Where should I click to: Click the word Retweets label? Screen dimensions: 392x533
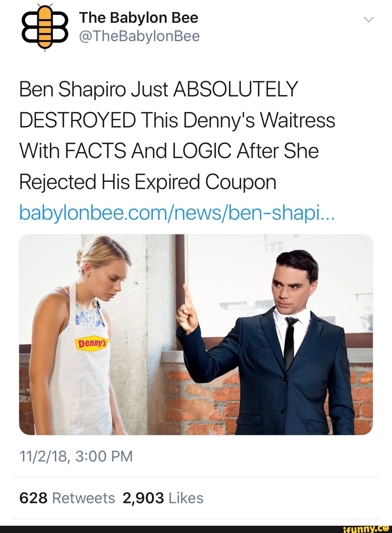tap(83, 498)
